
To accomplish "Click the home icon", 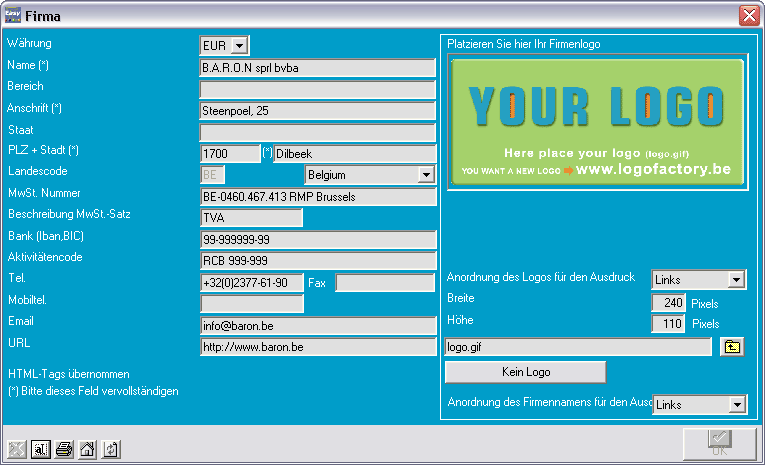I will [x=87, y=449].
